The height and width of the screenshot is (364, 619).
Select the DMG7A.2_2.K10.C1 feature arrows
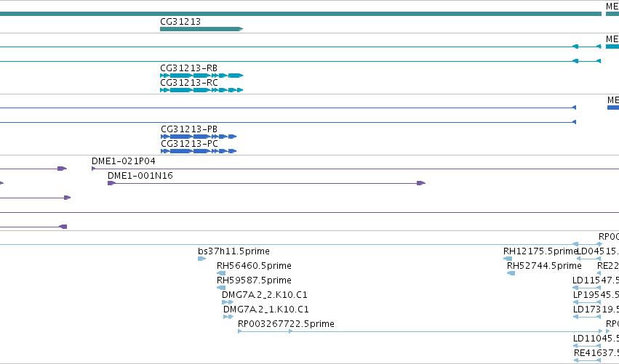[228, 302]
